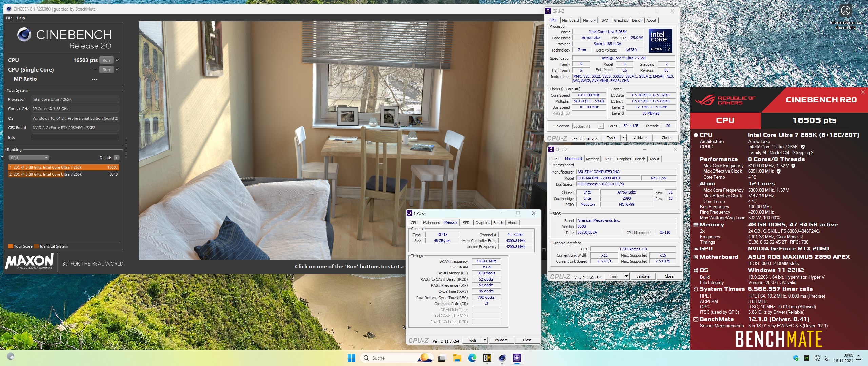Select Graphics tab in the CPU-Z Mainboard window
The height and width of the screenshot is (366, 868).
[x=624, y=159]
